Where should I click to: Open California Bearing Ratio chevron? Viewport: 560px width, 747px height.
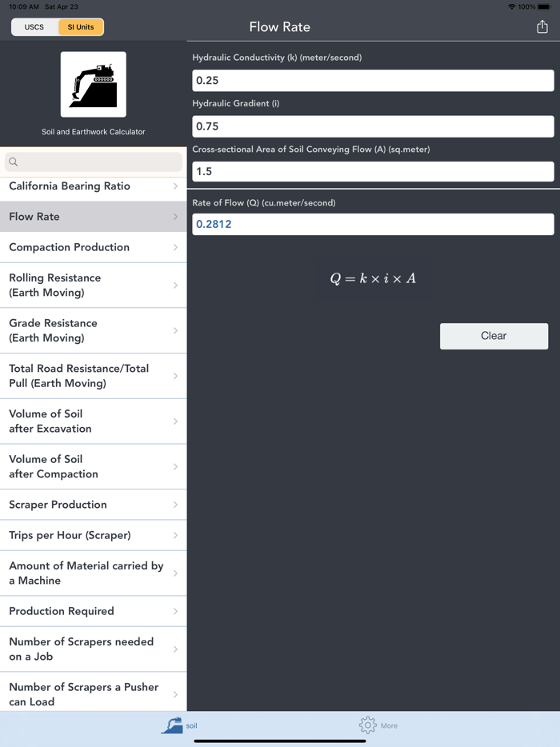coord(175,186)
